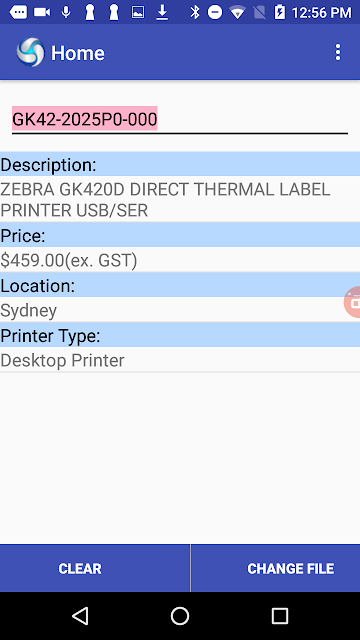The image size is (360, 640).
Task: Tap the do-not-disturb status icon
Action: pyautogui.click(x=215, y=13)
